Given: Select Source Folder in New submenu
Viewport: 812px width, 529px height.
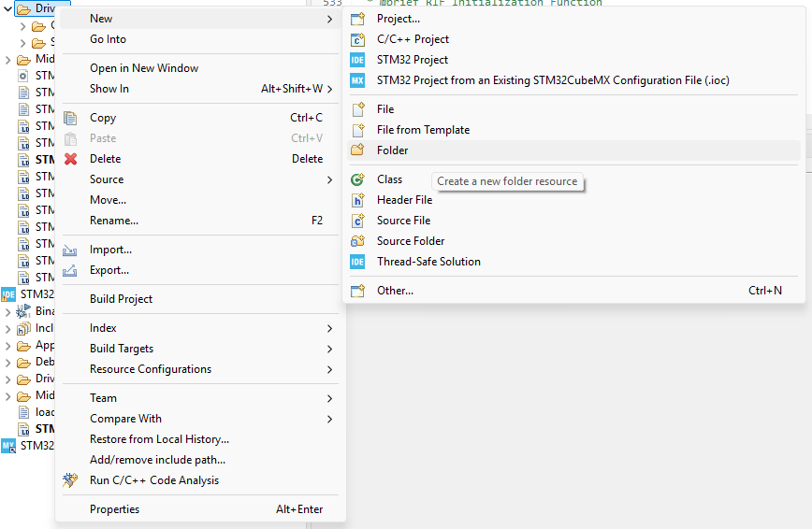Looking at the screenshot, I should pos(573,241).
